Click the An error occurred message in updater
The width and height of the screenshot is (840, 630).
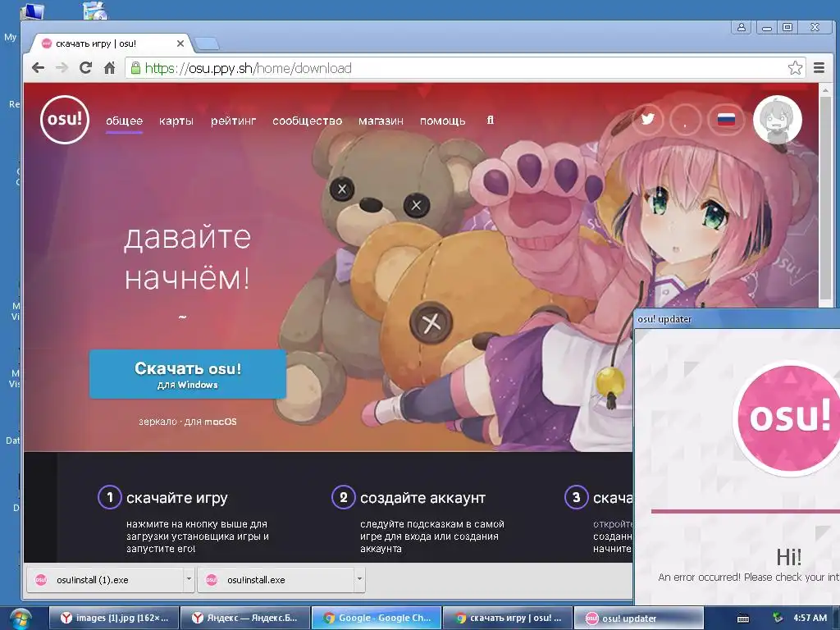749,577
